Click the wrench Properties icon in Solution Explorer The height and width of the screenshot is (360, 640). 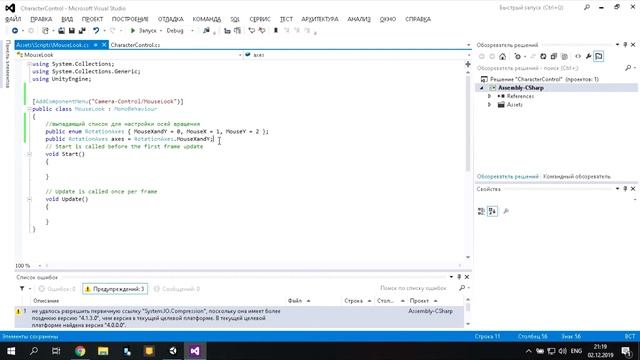click(x=588, y=57)
